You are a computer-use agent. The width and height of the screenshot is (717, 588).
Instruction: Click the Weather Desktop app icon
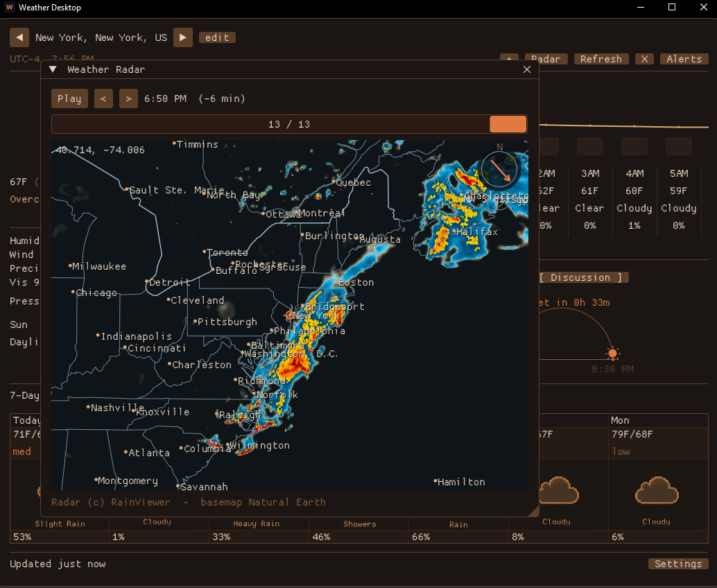click(9, 8)
